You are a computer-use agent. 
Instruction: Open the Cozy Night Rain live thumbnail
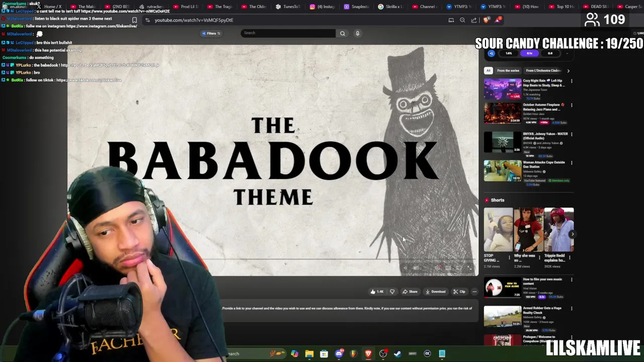pyautogui.click(x=503, y=88)
